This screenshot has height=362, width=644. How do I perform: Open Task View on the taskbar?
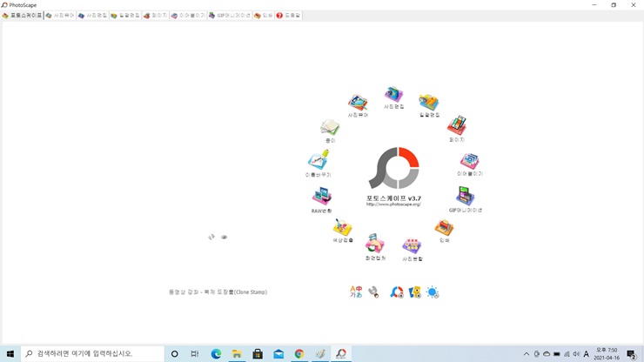click(195, 353)
